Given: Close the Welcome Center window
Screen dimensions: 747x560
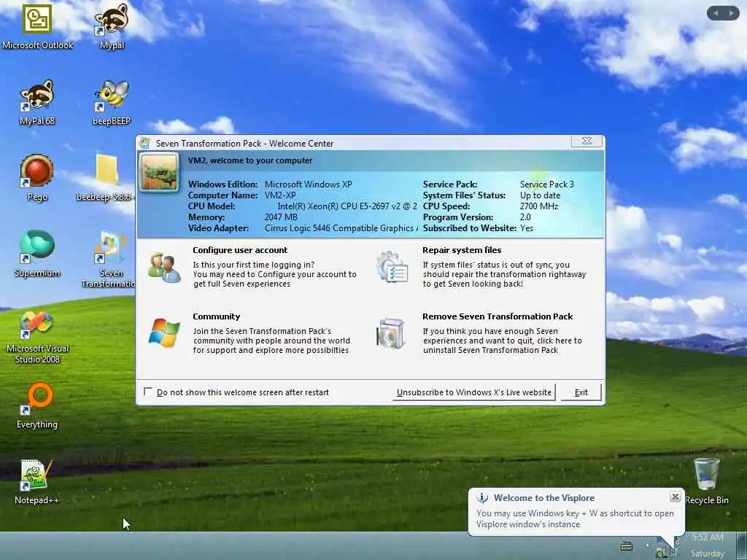Looking at the screenshot, I should [x=587, y=141].
